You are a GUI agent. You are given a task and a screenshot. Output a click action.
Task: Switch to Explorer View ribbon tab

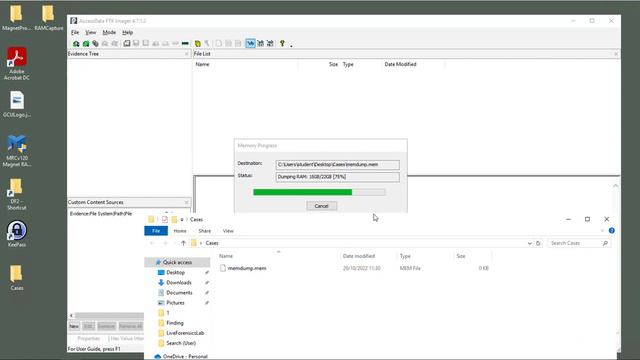tap(228, 231)
